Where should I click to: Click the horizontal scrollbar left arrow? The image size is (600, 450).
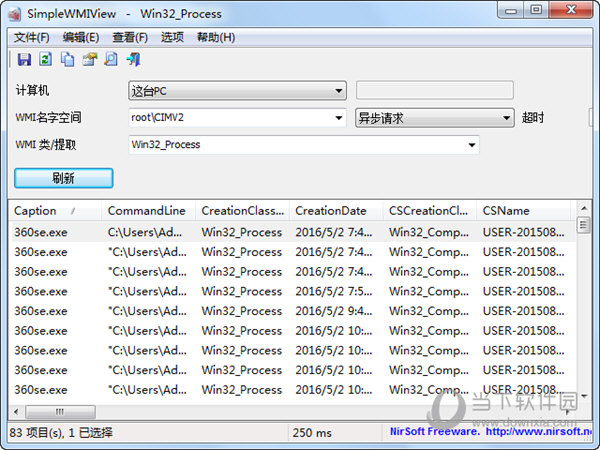(16, 412)
